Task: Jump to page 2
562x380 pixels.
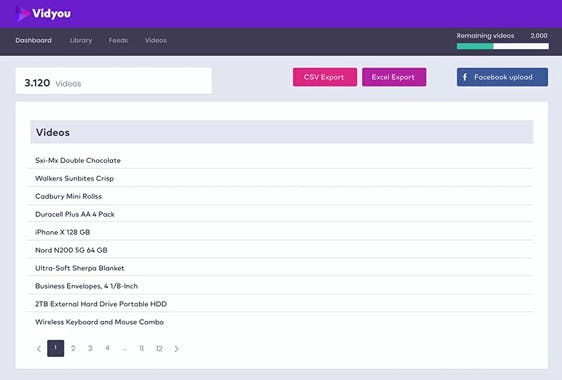Action: (x=73, y=348)
